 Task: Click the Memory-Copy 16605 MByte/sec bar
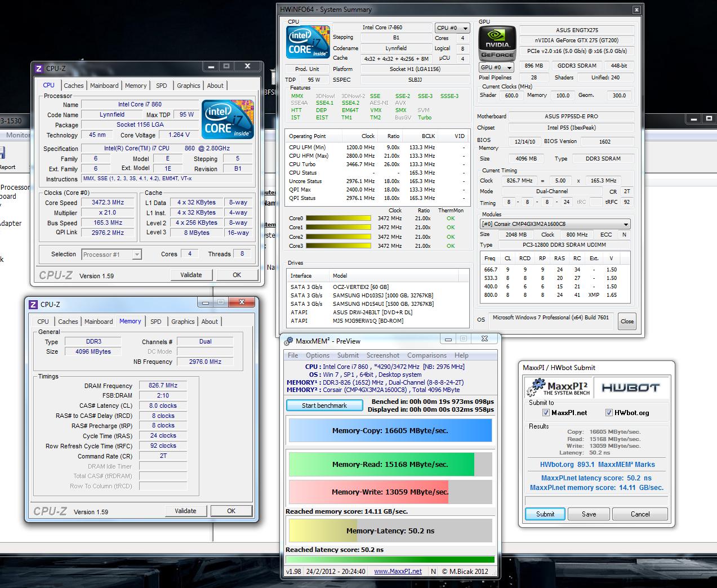390,430
